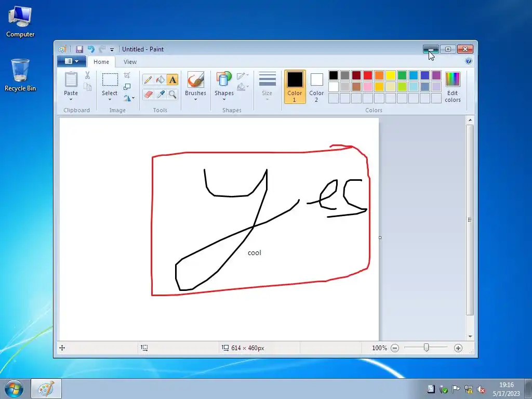532x399 pixels.
Task: Pick the yellow color swatch
Action: (x=391, y=75)
